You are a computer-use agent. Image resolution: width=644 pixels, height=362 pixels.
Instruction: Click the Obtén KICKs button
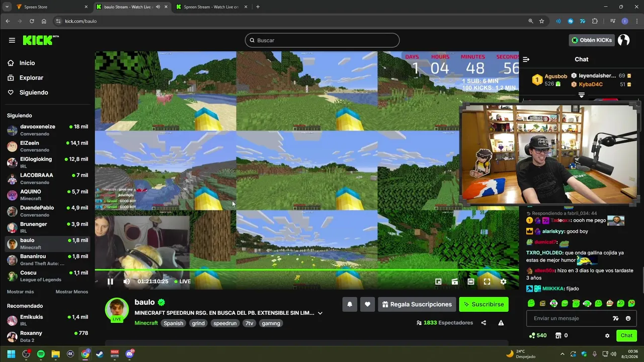[x=592, y=40]
